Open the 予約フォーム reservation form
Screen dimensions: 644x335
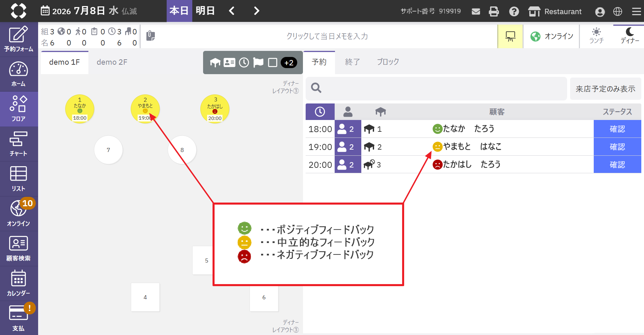pyautogui.click(x=19, y=39)
